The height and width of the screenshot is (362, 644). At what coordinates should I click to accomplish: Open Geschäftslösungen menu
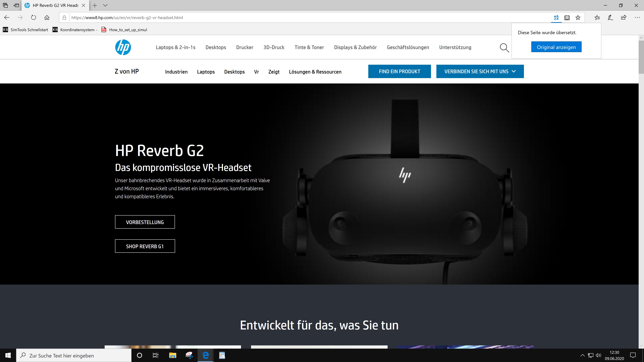408,47
